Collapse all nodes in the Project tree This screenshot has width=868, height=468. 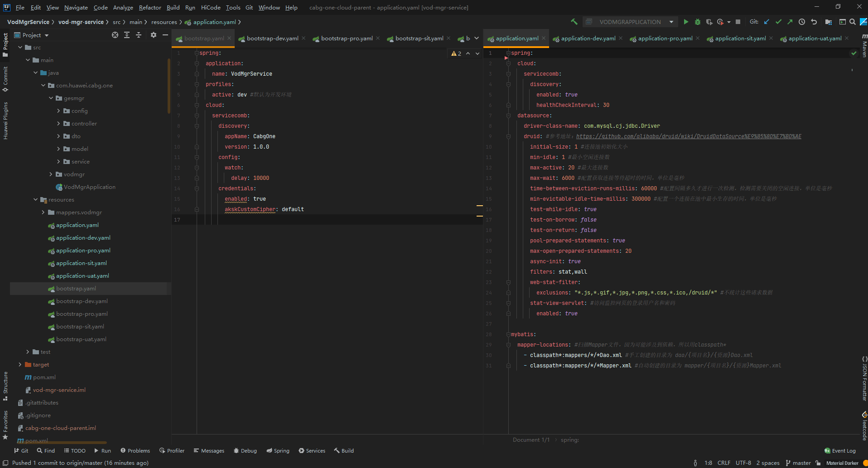[139, 35]
